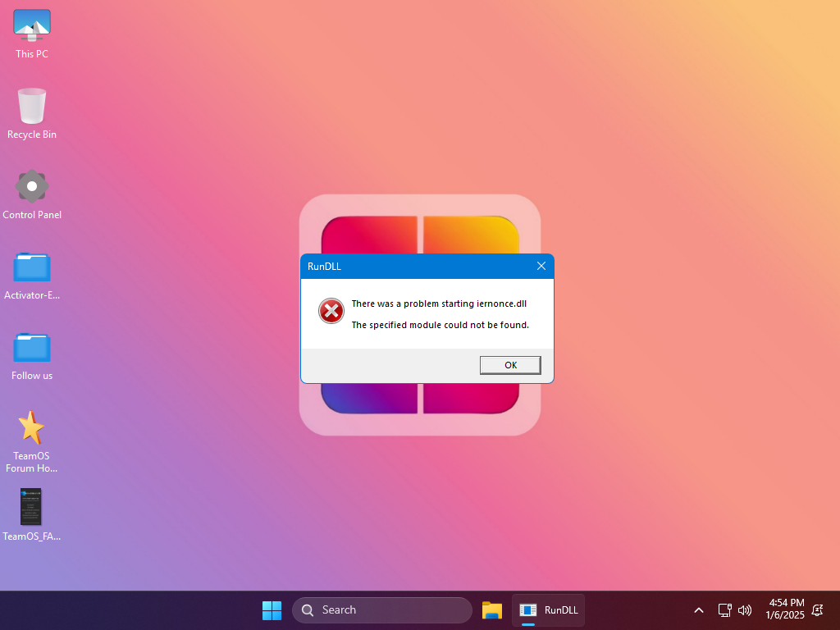Click the red error icon in dialog
Viewport: 840px width, 630px height.
(331, 311)
